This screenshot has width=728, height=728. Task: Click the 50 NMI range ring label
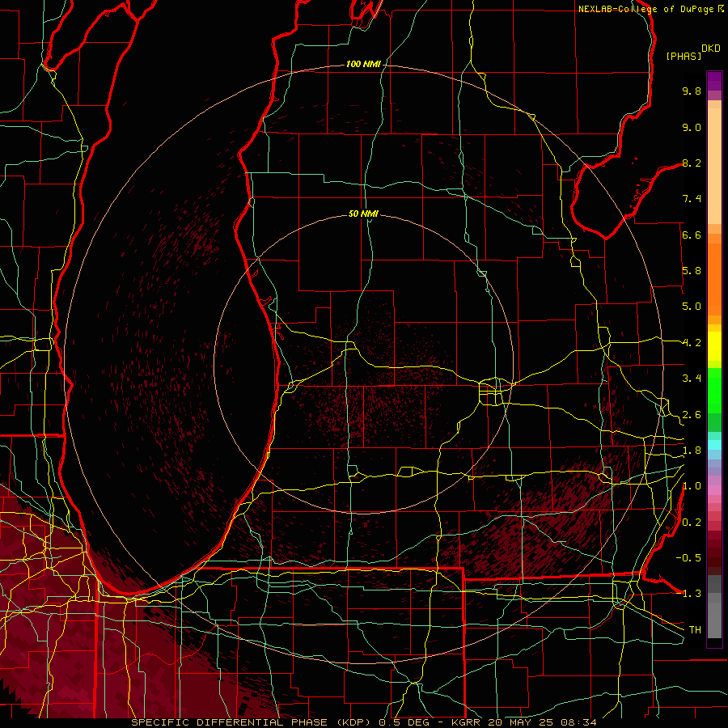pos(363,214)
